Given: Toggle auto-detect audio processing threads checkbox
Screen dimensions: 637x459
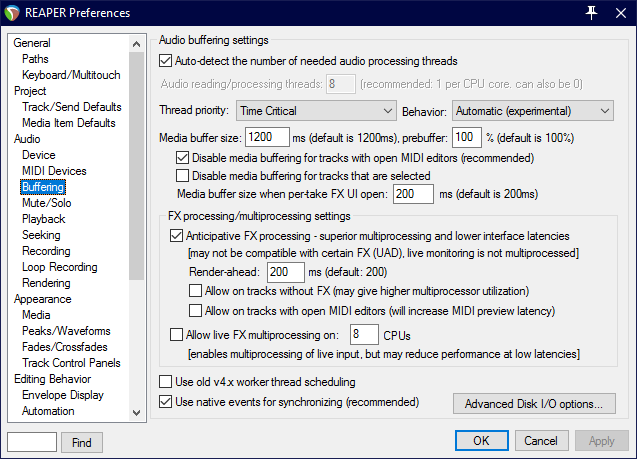Looking at the screenshot, I should pos(166,61).
